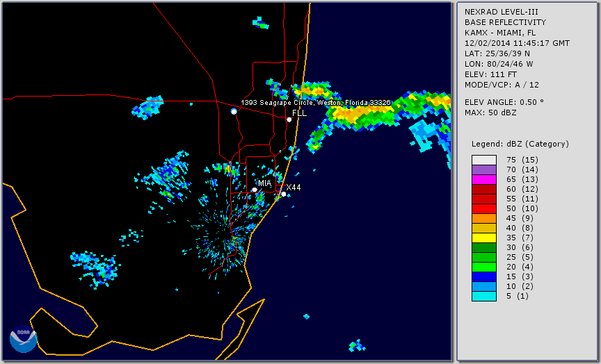Image resolution: width=601 pixels, height=364 pixels.
Task: Click the ELEV ANGLE: 0.50 text
Action: click(x=504, y=102)
